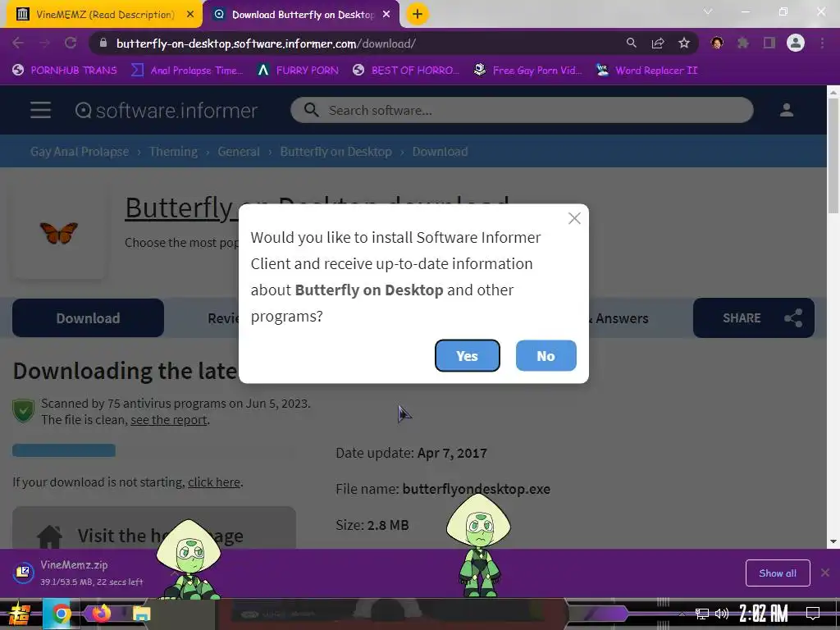Open a new browser tab
Screen dimensions: 840x630
click(x=418, y=15)
